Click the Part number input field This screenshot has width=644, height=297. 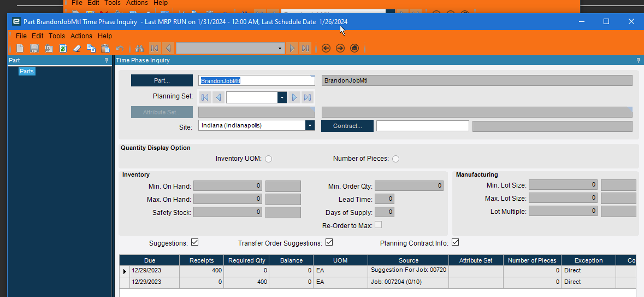[x=257, y=80]
